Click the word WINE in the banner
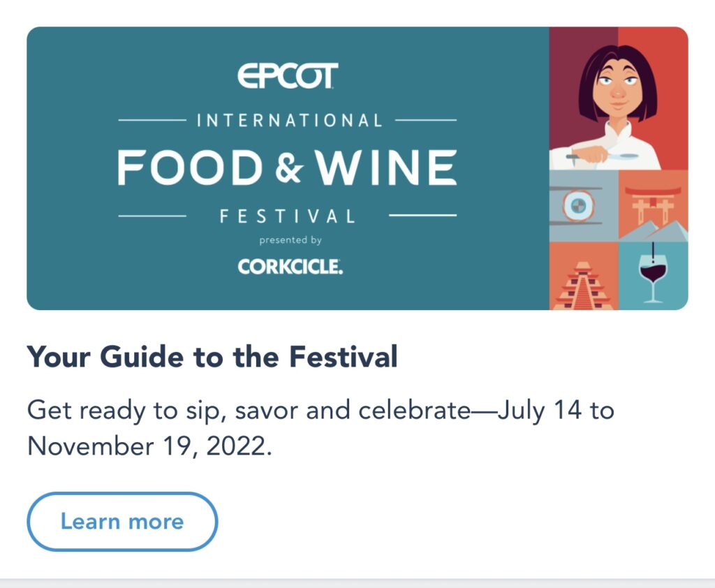 [387, 168]
